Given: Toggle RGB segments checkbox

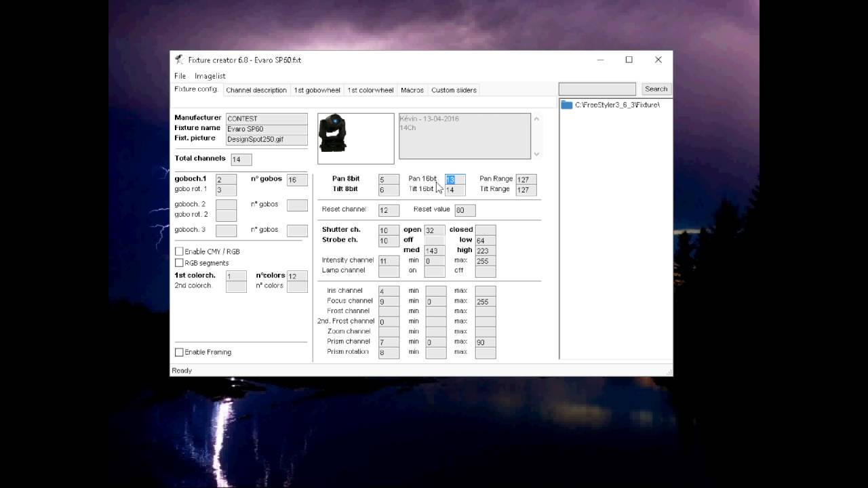Looking at the screenshot, I should [179, 263].
